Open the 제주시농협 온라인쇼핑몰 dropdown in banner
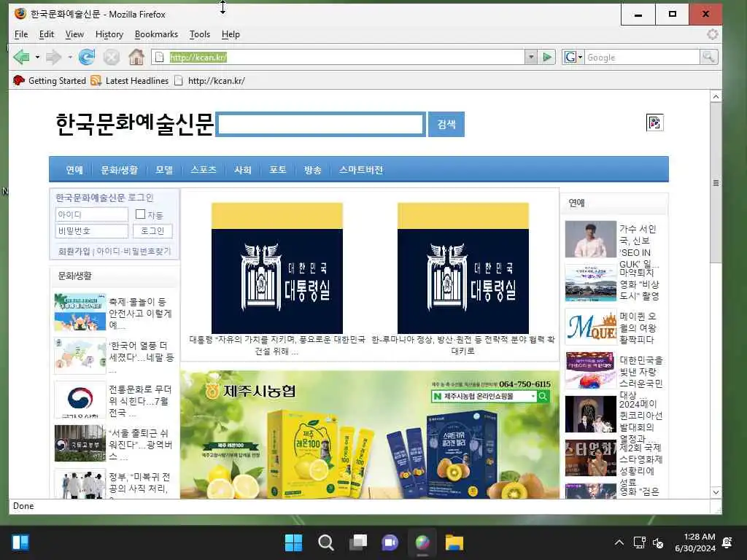The width and height of the screenshot is (747, 560). point(533,396)
